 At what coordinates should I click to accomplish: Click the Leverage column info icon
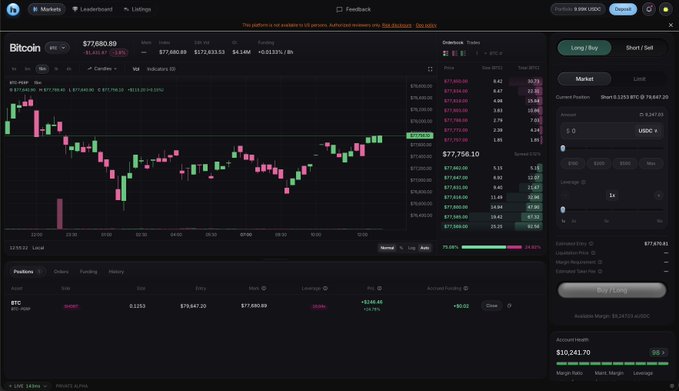pyautogui.click(x=325, y=288)
